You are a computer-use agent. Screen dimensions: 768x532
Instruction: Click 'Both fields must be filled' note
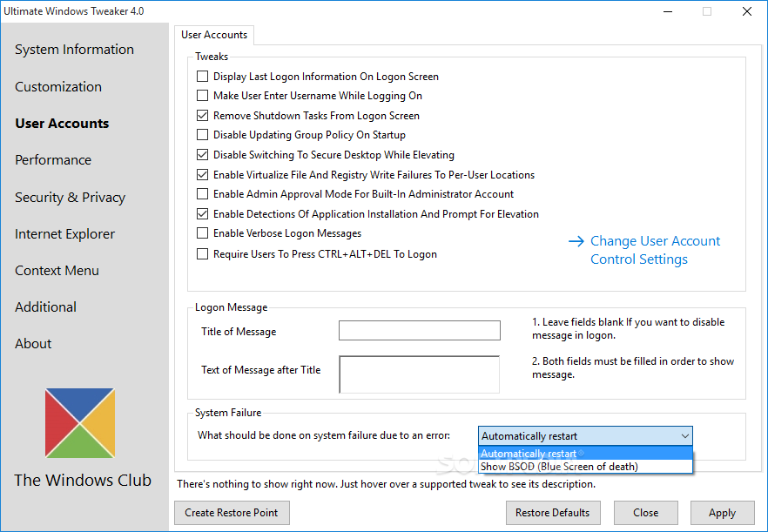(633, 368)
